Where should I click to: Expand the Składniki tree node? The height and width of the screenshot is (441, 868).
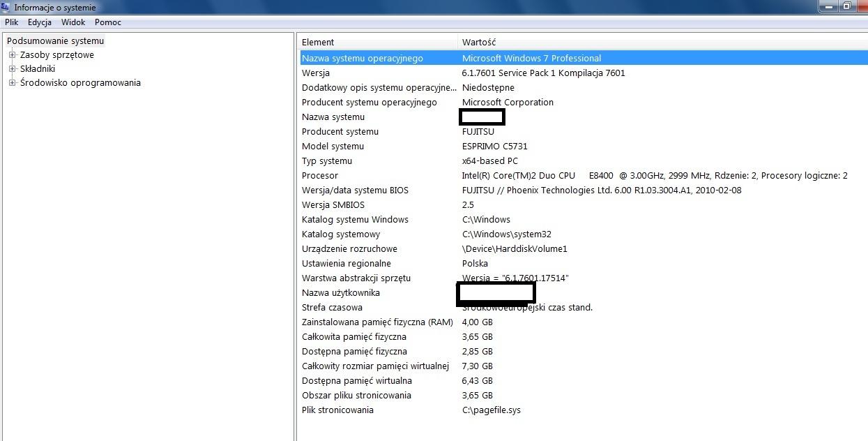12,69
